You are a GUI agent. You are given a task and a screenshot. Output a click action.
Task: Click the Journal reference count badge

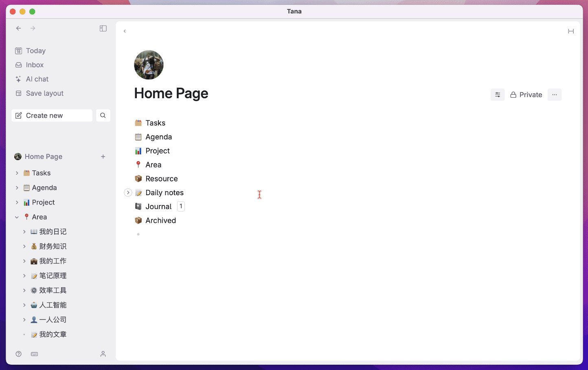[x=181, y=206]
